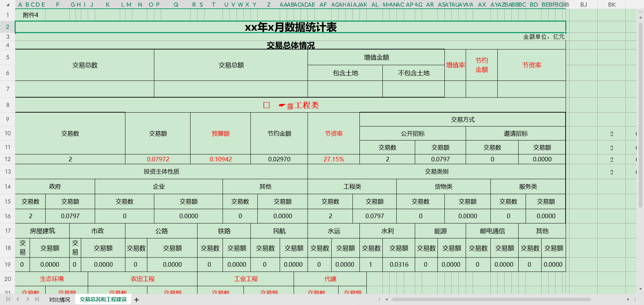Select row 12 header
The height and width of the screenshot is (305, 644).
8,159
